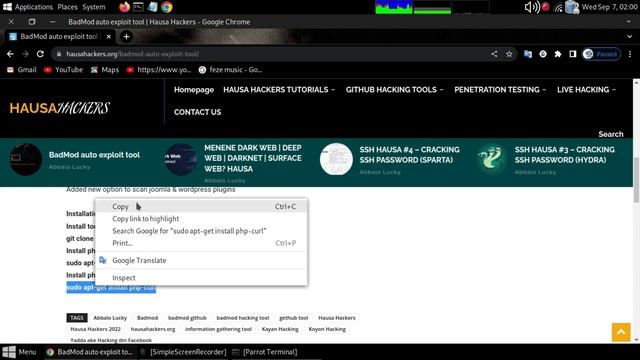Click Chrome's back navigation arrow

10,54
